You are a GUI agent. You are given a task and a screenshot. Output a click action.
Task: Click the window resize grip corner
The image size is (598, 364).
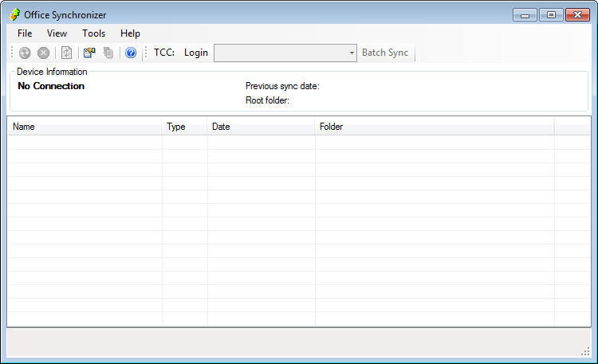pos(585,352)
